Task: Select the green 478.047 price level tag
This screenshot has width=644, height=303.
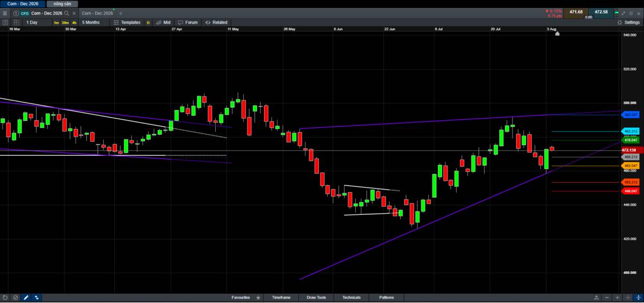Action: (x=629, y=140)
